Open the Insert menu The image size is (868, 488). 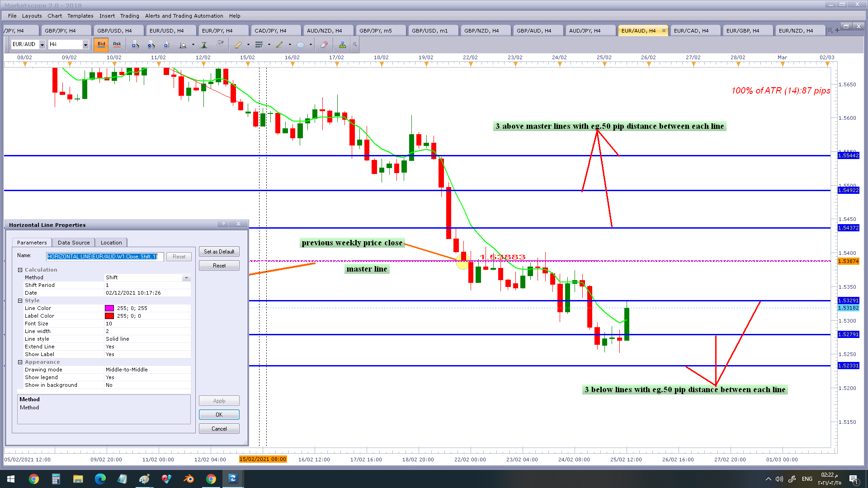[x=107, y=16]
